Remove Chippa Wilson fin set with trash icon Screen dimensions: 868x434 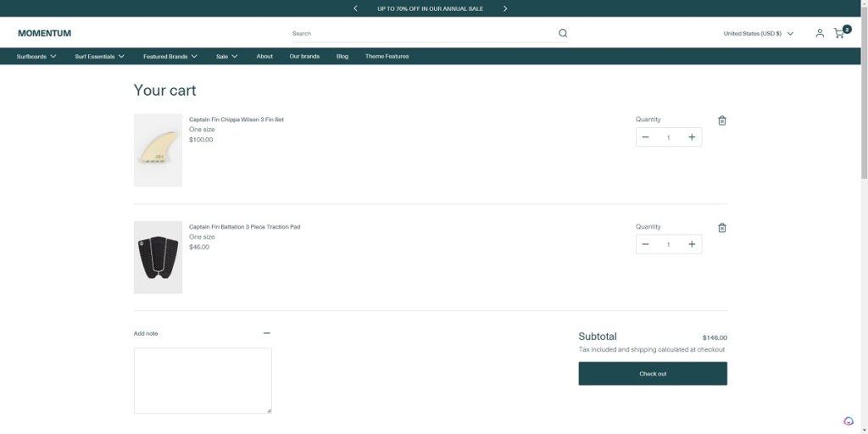[x=722, y=120]
